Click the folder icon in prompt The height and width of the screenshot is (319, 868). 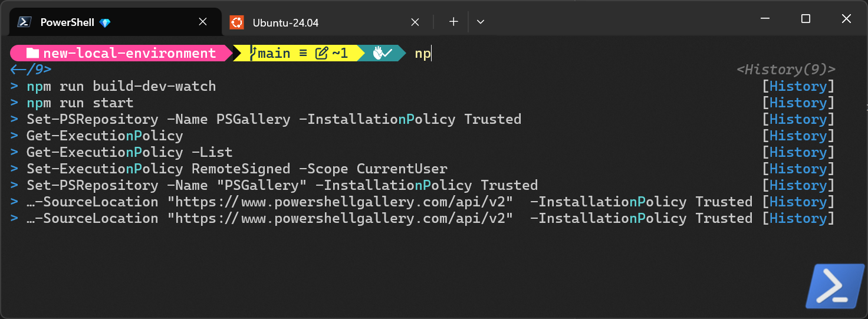[32, 54]
